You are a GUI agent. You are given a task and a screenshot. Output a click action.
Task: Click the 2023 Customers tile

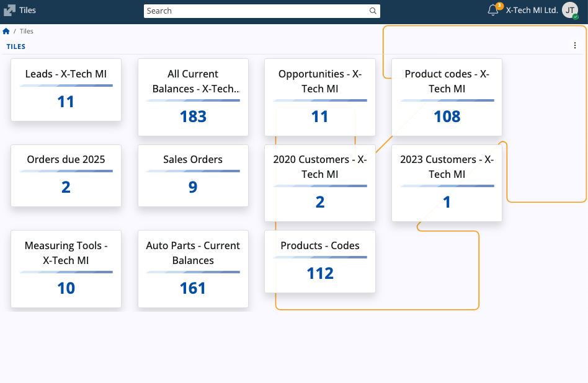coord(447,183)
